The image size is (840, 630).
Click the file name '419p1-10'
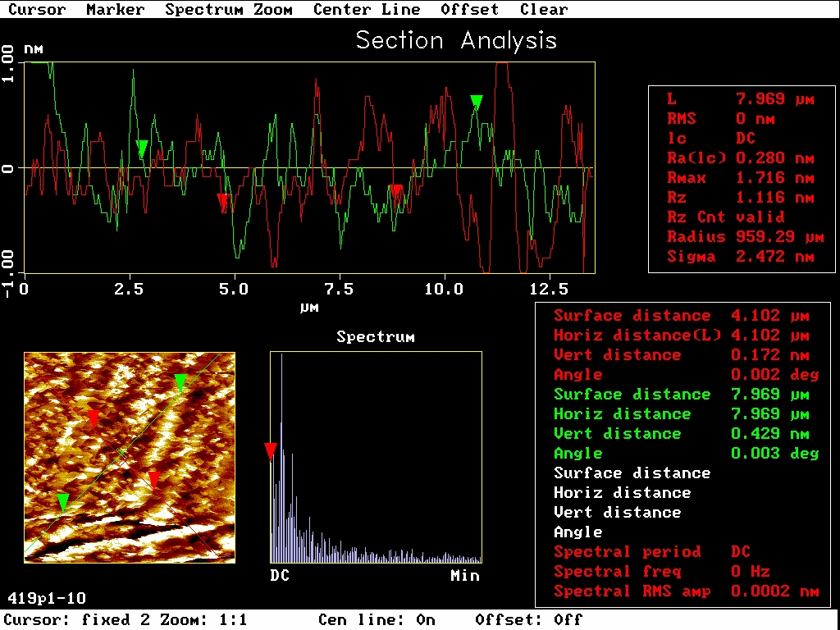[47, 598]
